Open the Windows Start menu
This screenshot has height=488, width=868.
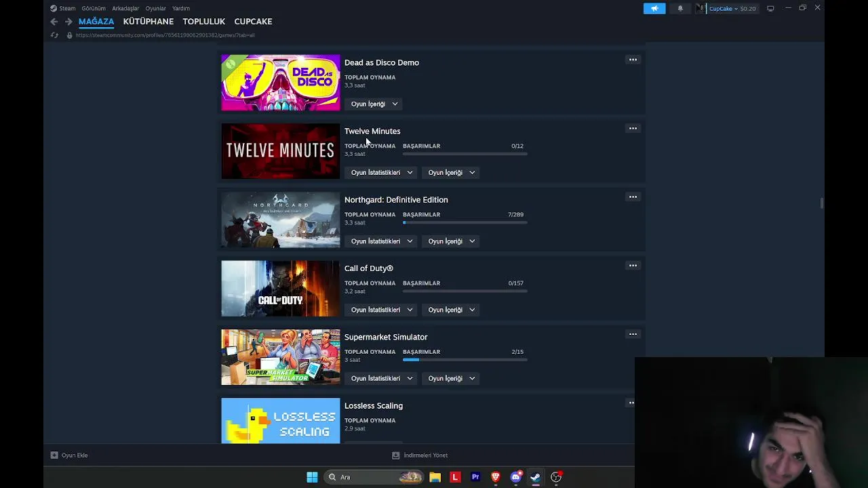point(312,477)
